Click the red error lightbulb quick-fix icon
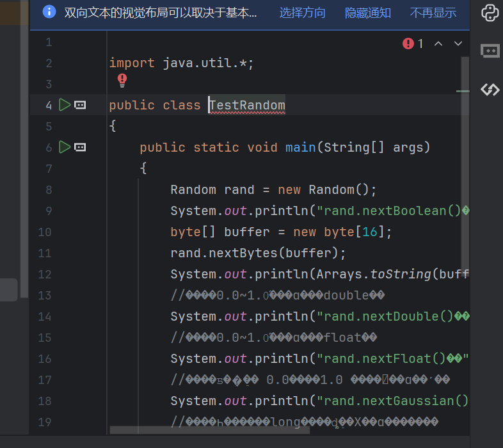 (x=122, y=80)
